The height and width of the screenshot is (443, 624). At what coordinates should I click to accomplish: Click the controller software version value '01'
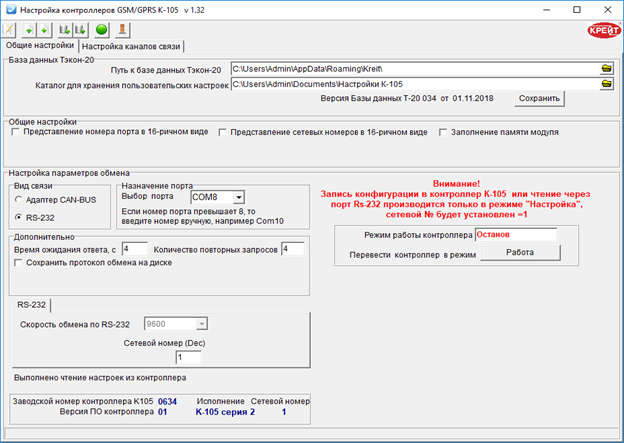(x=162, y=412)
